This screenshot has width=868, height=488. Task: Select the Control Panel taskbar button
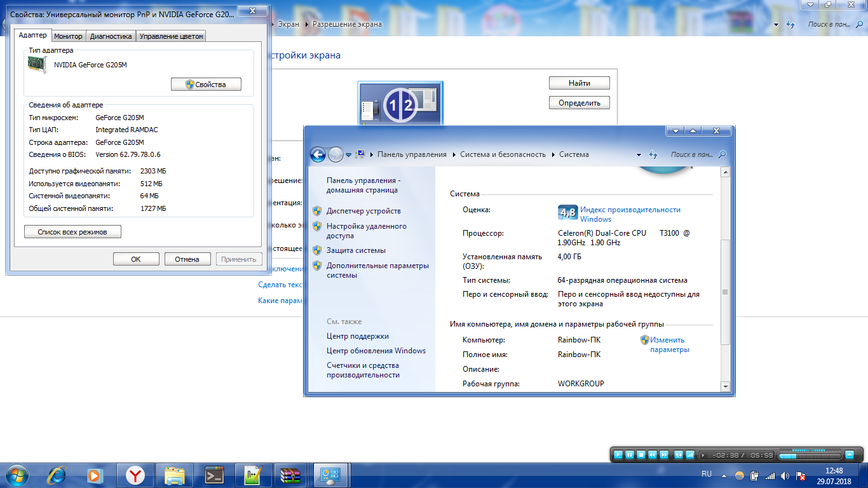(331, 475)
